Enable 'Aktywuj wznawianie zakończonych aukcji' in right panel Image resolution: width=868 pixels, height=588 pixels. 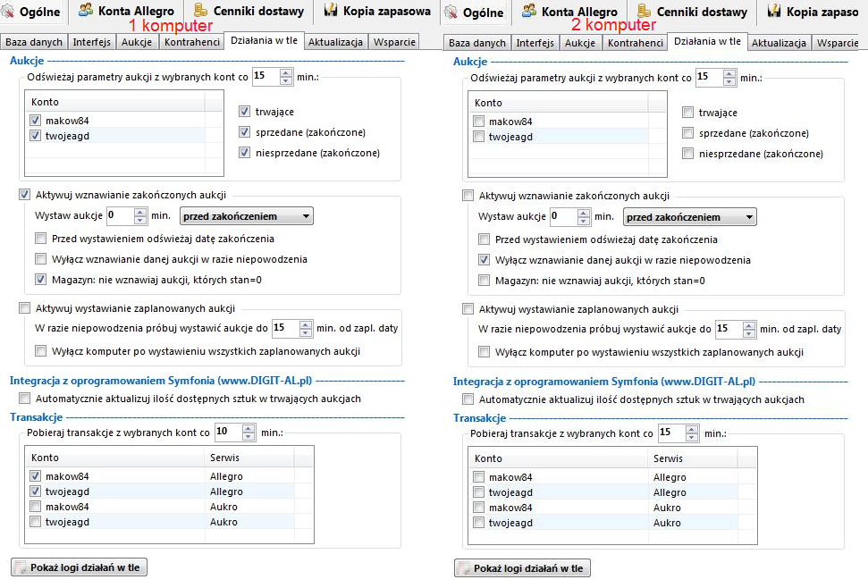(468, 196)
